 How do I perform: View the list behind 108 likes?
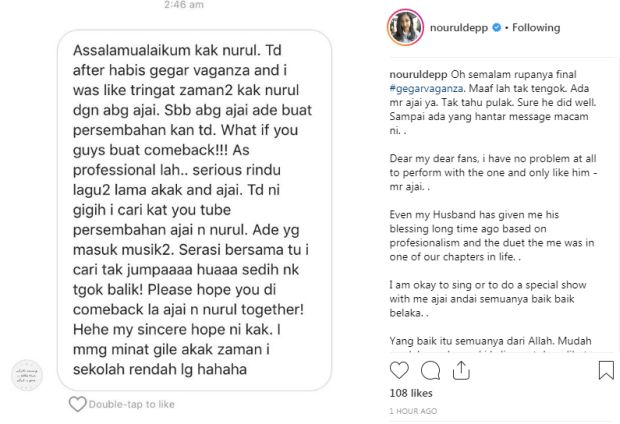[411, 393]
